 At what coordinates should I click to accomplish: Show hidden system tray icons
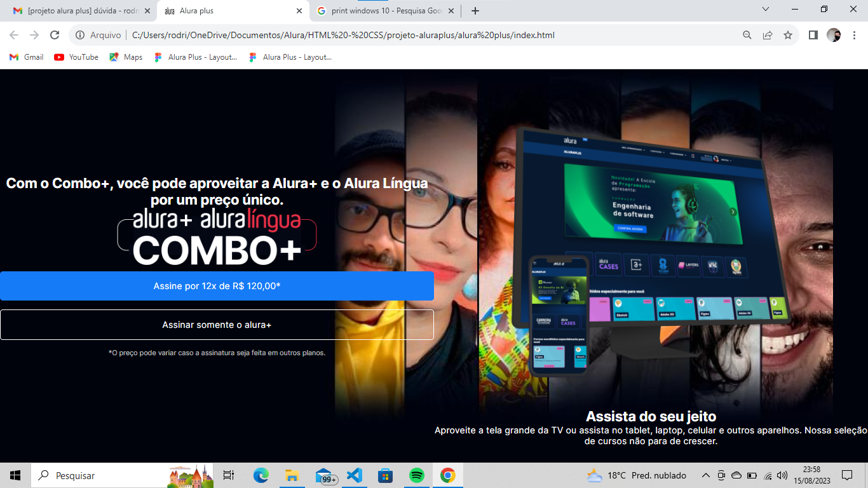click(x=705, y=475)
